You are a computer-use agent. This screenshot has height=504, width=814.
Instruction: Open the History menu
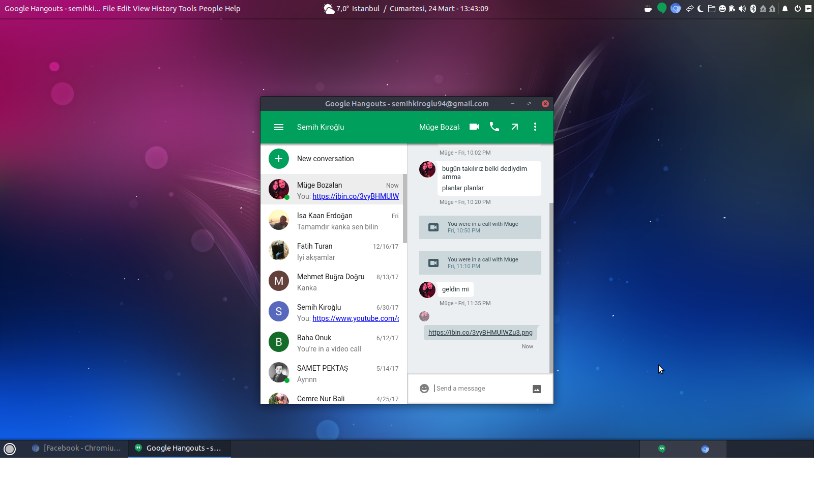coord(164,9)
